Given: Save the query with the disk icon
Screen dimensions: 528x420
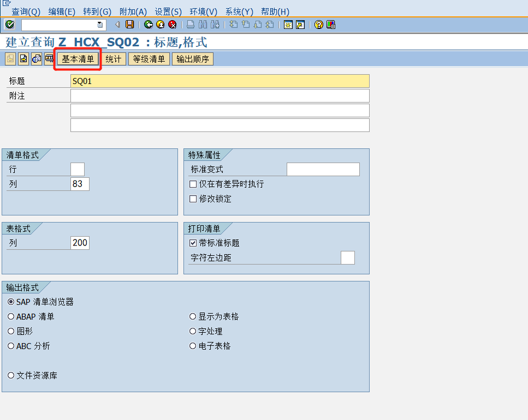Looking at the screenshot, I should coord(129,25).
